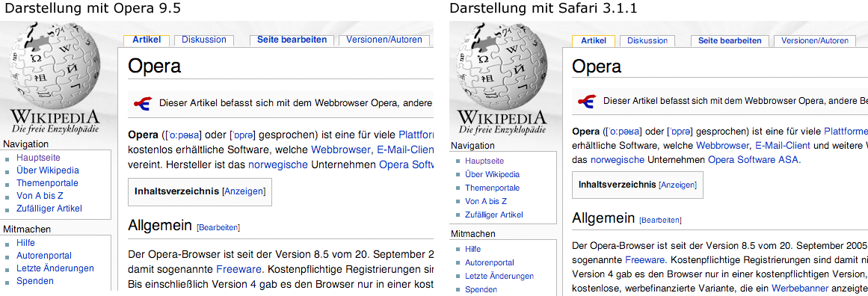Image resolution: width=868 pixels, height=296 pixels.
Task: Expand Inhaltsverzeichnis via Anzeigen in Safari view
Action: (677, 185)
